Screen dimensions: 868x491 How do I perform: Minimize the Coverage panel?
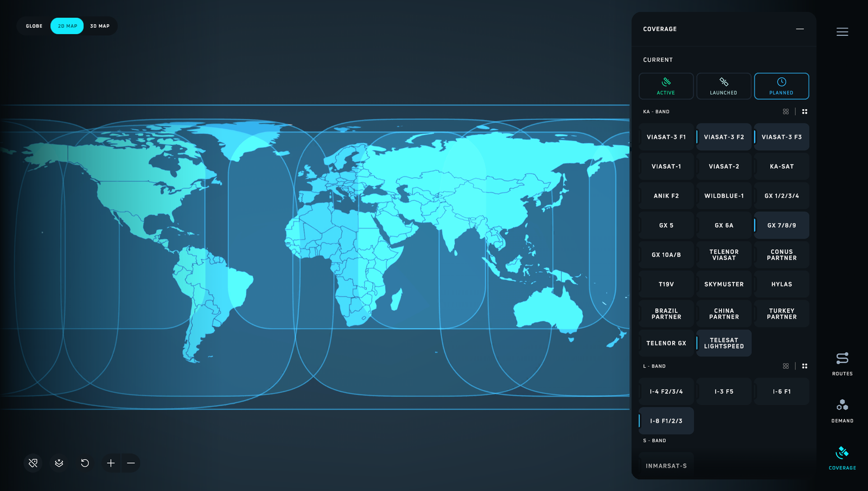click(800, 29)
